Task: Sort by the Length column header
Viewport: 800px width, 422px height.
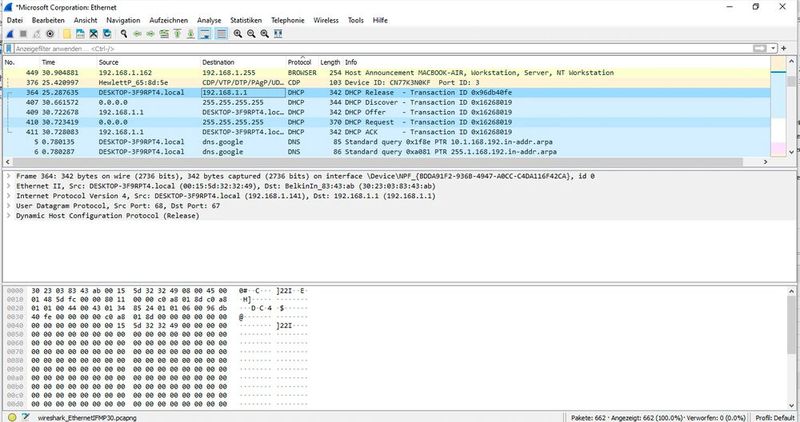Action: [x=330, y=62]
